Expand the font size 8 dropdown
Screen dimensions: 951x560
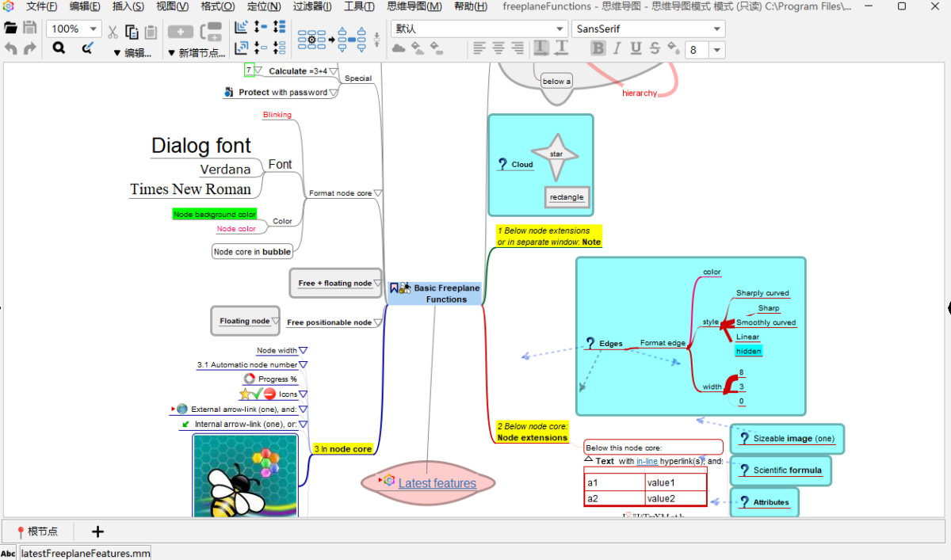[716, 50]
